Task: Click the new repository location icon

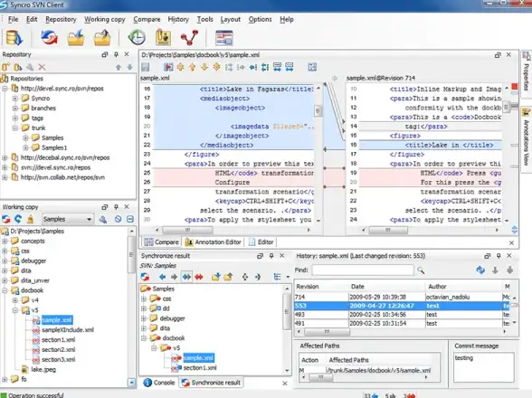Action: [5, 67]
